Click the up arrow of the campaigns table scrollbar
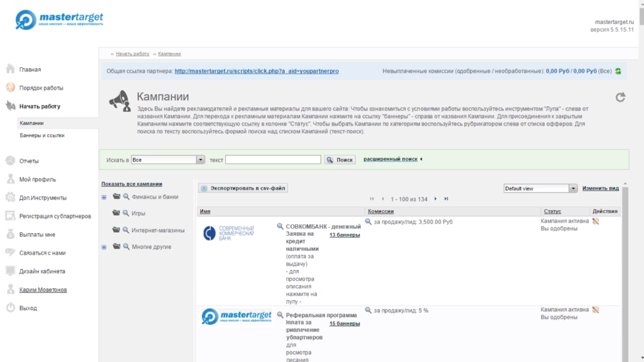 pos(625,184)
